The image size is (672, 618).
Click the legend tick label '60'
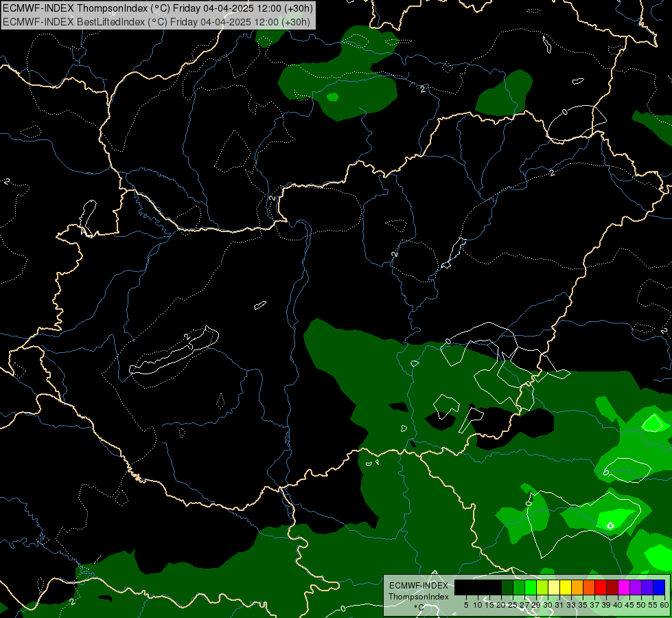click(664, 605)
